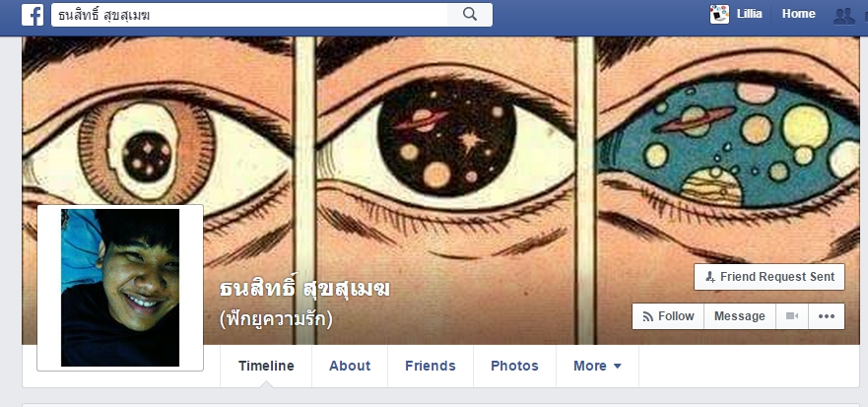The width and height of the screenshot is (868, 407).
Task: Open the Home link
Action: 798,14
